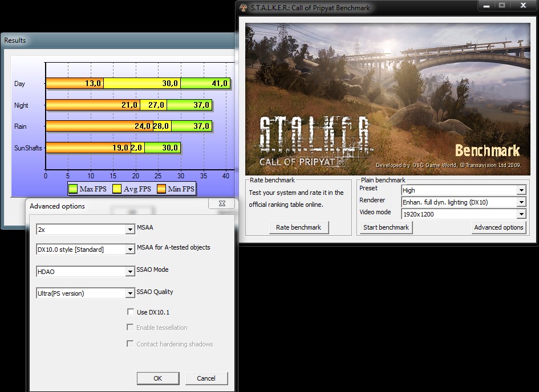Open the MSAA 2x dropdown
539x392 pixels.
130,229
